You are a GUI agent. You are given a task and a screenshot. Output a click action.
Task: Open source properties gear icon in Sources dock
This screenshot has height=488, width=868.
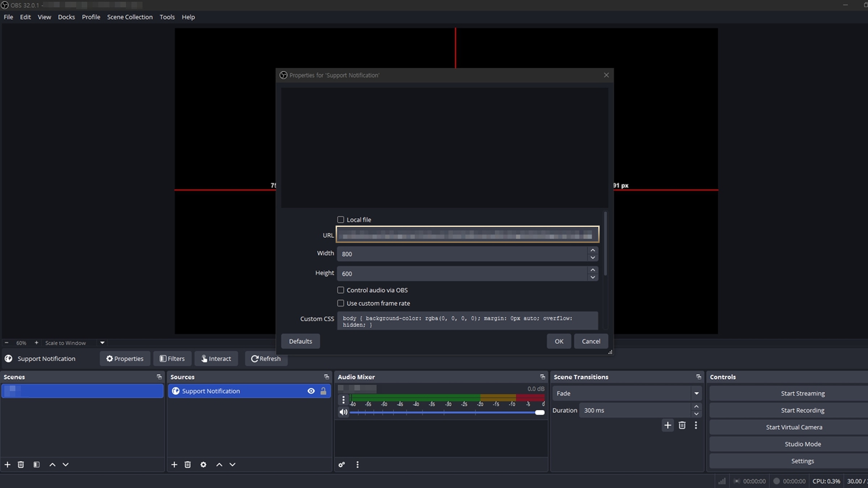click(203, 465)
